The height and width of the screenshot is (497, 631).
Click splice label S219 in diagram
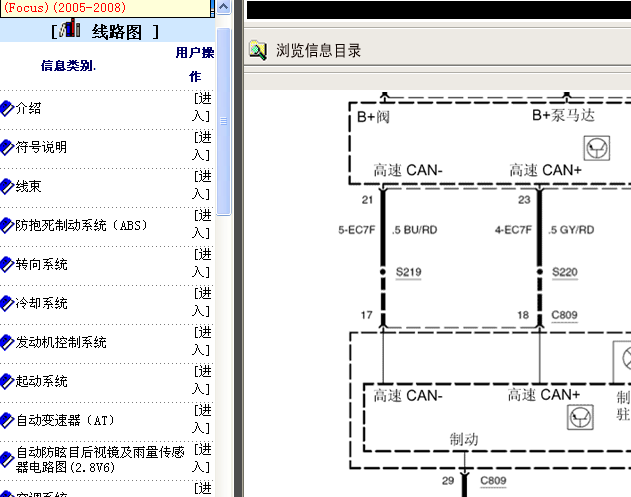408,272
